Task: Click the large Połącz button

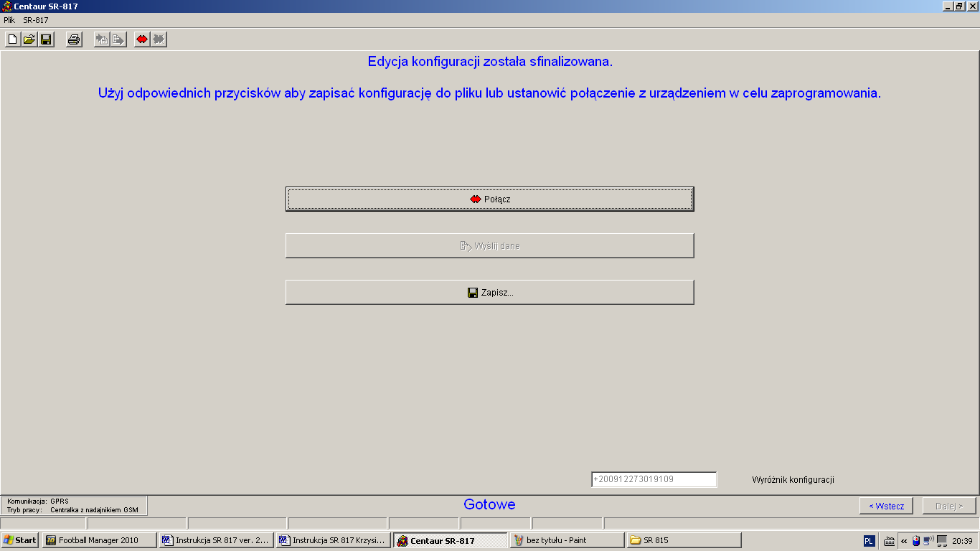Action: point(490,199)
